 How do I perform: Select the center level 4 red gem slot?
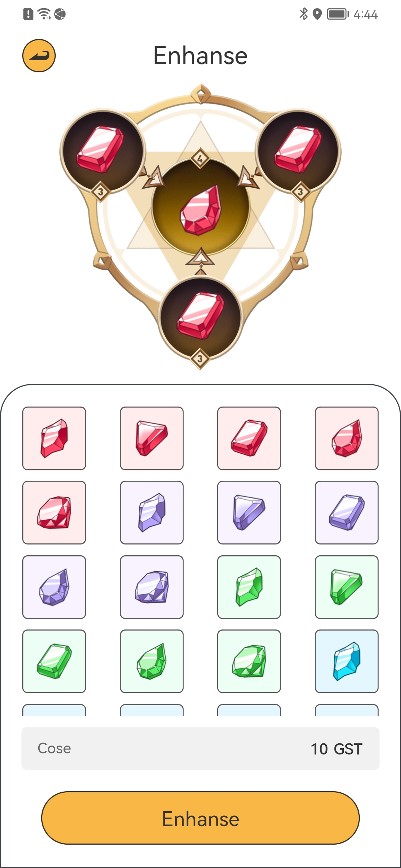coord(200,206)
